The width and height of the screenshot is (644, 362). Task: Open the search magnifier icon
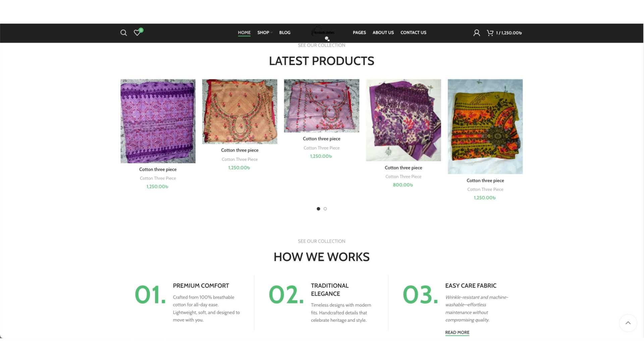124,33
